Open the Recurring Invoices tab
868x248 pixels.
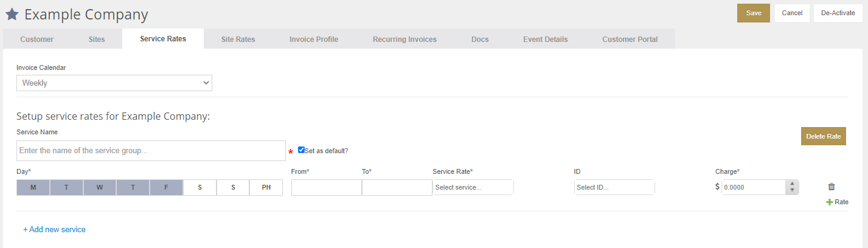(x=404, y=39)
